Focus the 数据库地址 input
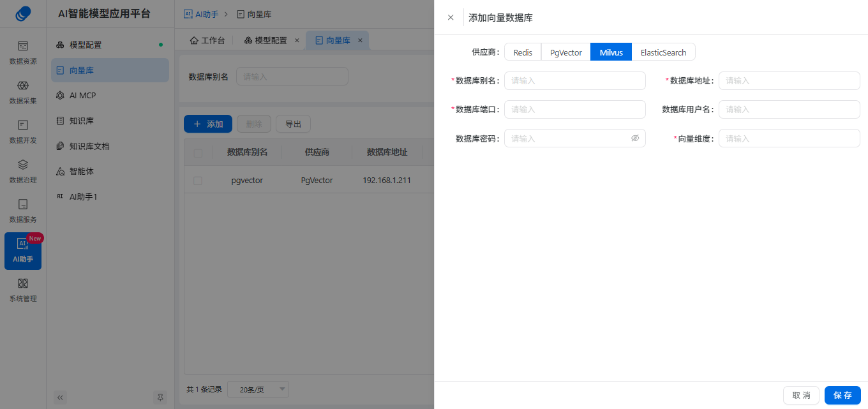 tap(789, 80)
